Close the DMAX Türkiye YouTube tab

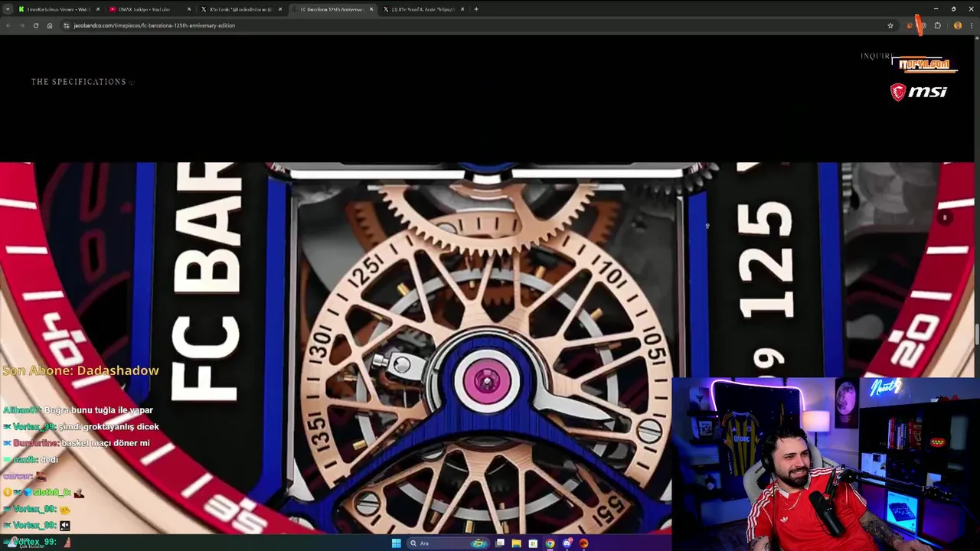[x=189, y=9]
